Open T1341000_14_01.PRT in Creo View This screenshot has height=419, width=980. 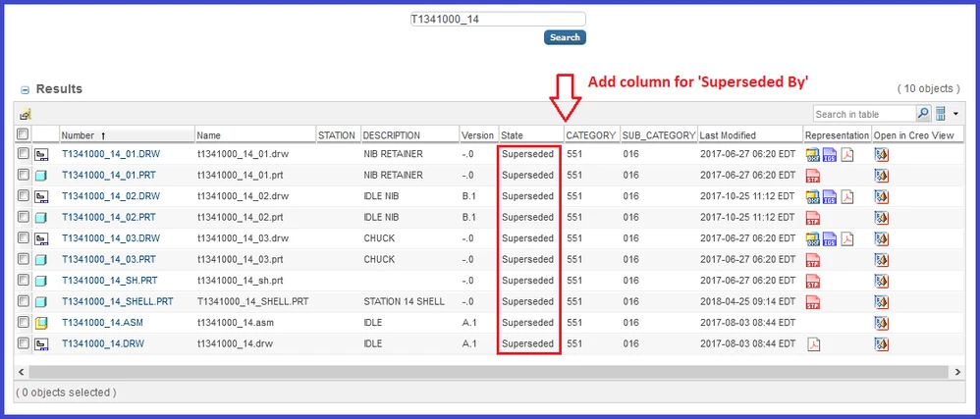[x=881, y=176]
